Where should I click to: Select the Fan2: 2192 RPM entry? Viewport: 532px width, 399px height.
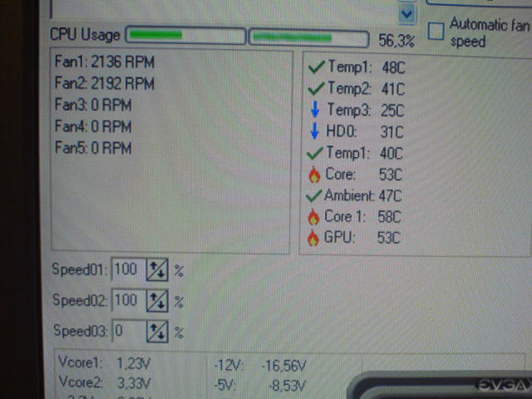(x=105, y=83)
